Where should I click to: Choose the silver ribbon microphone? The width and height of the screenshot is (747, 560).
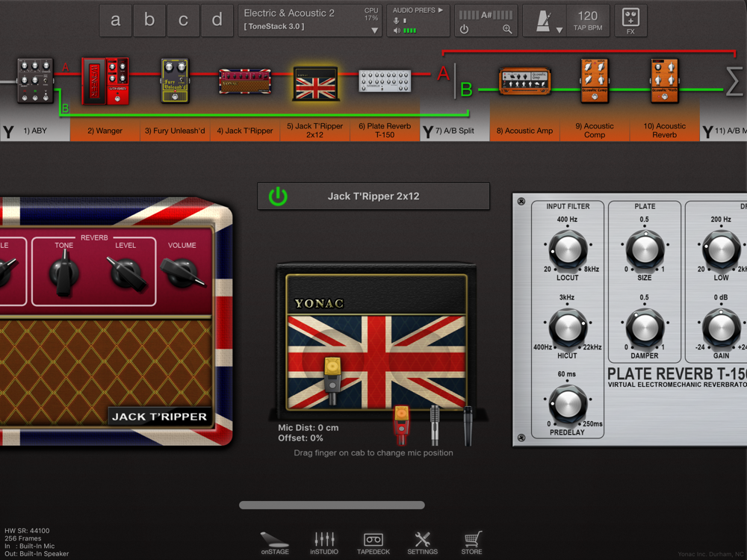click(435, 425)
